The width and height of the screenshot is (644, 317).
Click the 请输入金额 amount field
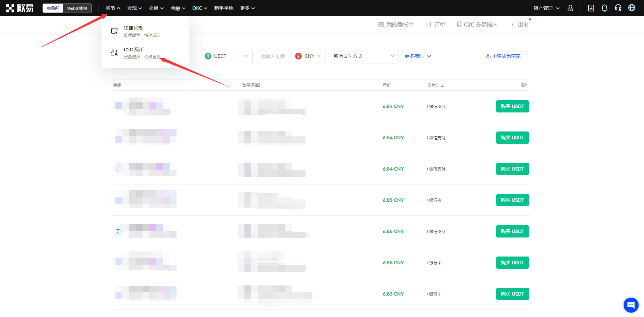pos(275,56)
